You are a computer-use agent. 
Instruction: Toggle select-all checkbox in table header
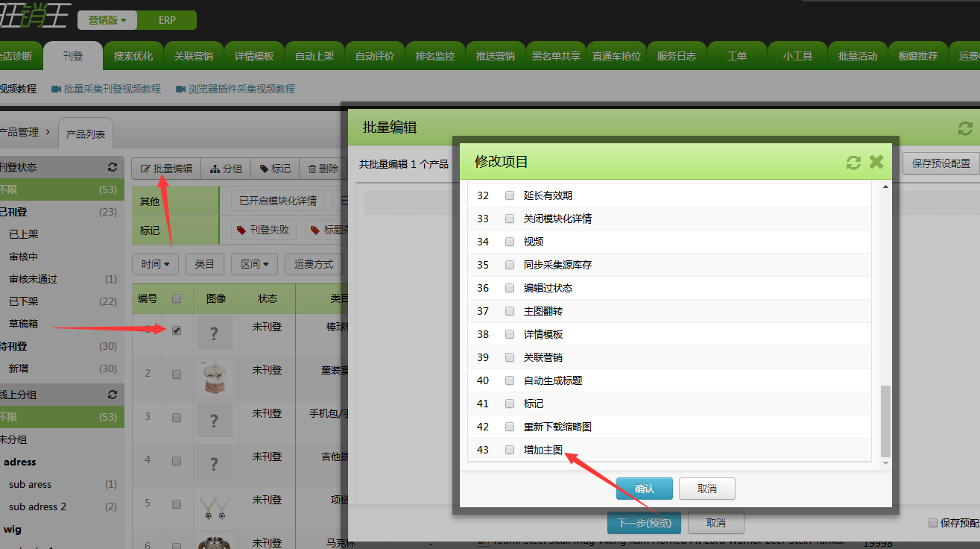coord(177,298)
